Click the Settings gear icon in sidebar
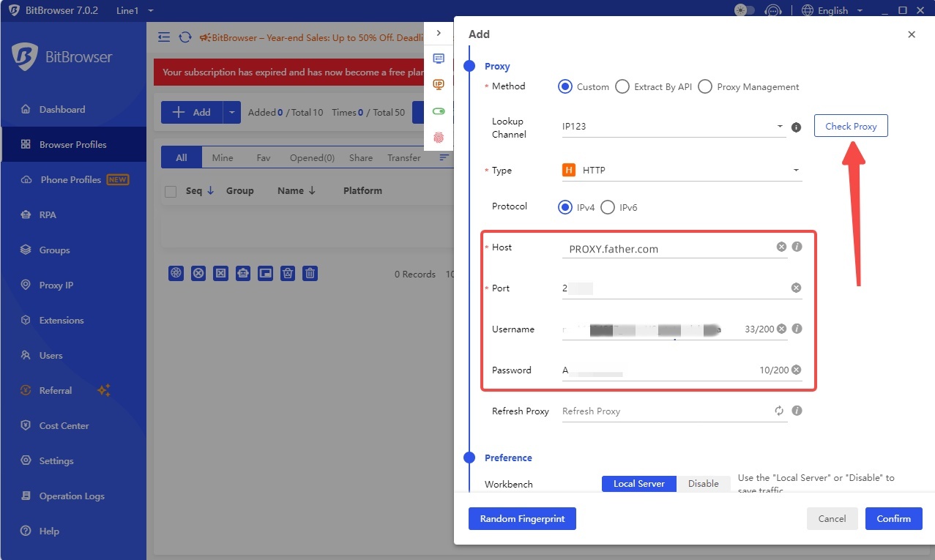Screen dimensions: 935x560 [x=26, y=461]
